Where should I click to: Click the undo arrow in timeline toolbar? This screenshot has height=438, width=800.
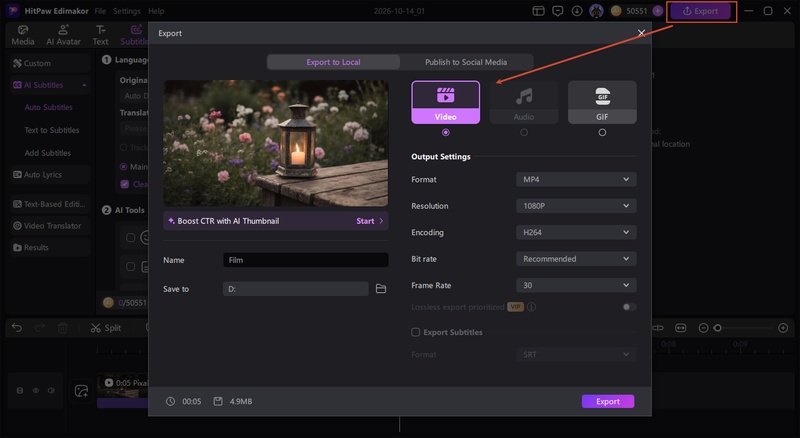(x=17, y=328)
